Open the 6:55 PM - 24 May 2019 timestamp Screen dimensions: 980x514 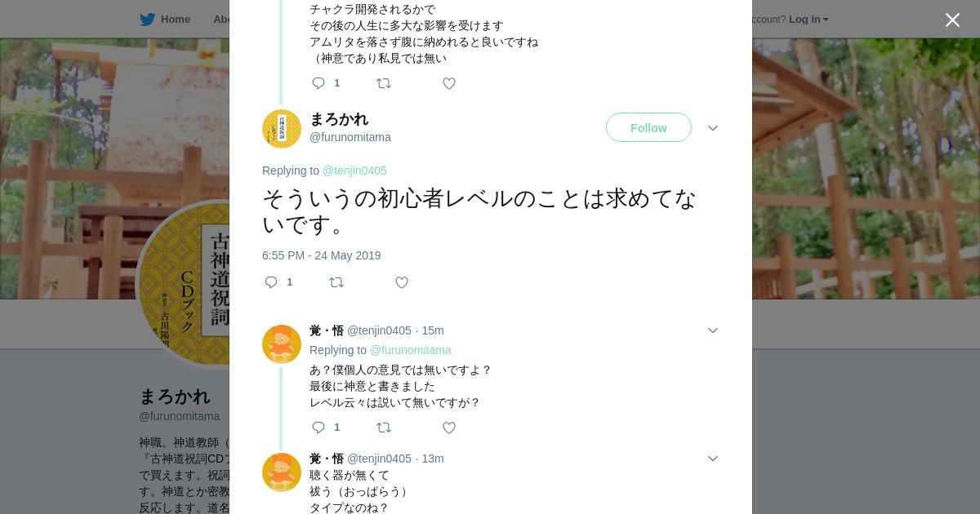[x=322, y=255]
